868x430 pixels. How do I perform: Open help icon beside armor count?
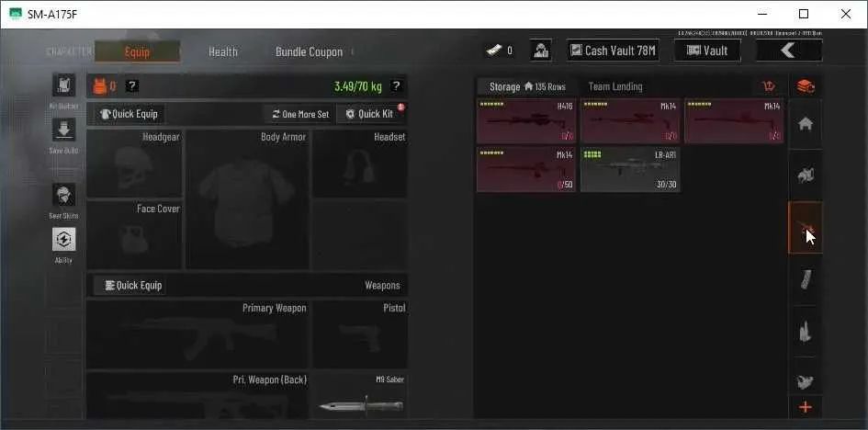tap(131, 85)
